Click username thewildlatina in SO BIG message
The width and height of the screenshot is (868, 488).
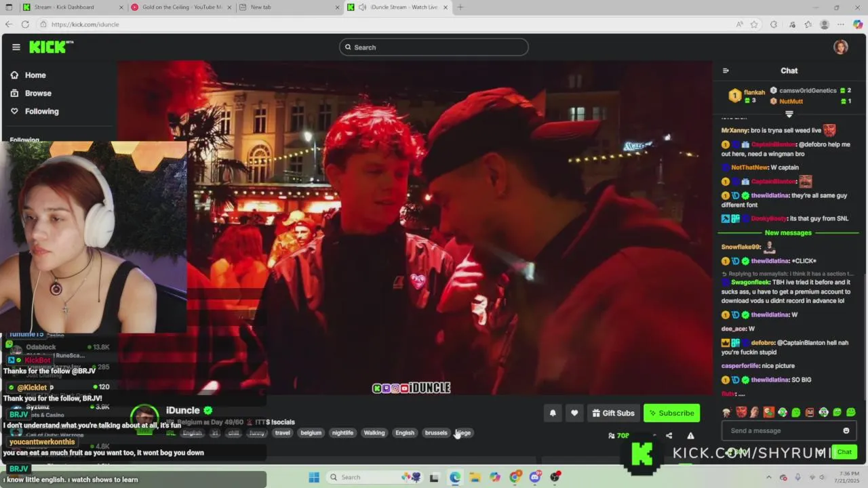[x=770, y=380]
